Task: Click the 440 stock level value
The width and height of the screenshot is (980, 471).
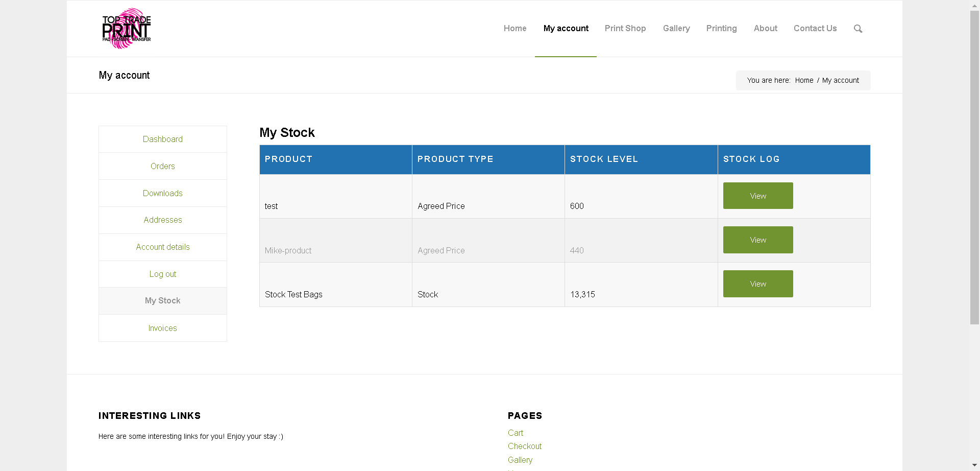Action: coord(577,250)
